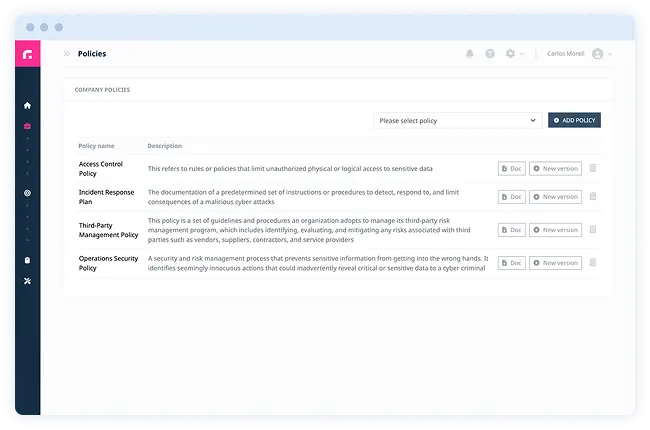Open the Carlos Moreli user menu

(580, 54)
